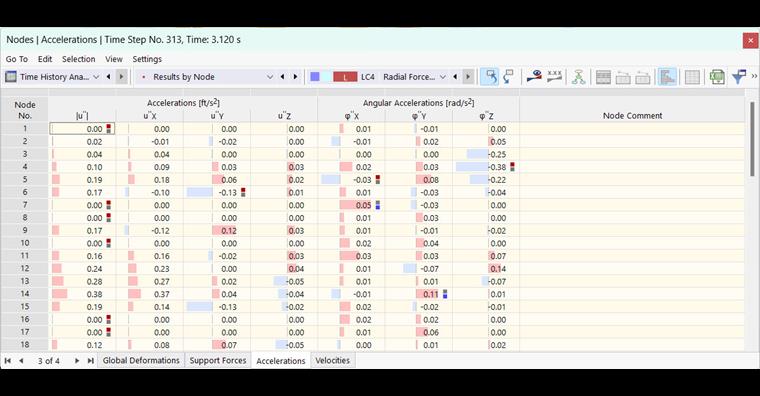Click the Node Comment cell for node 1
This screenshot has height=396, width=760.
[x=632, y=129]
